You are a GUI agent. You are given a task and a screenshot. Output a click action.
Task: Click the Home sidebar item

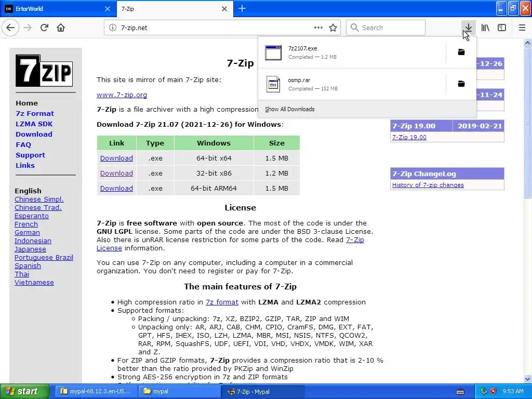(27, 103)
